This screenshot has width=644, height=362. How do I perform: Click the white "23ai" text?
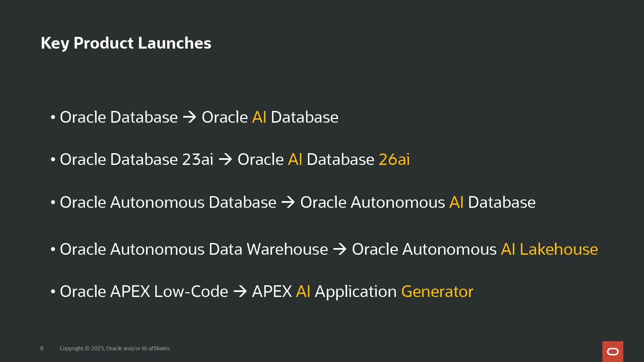tap(198, 160)
